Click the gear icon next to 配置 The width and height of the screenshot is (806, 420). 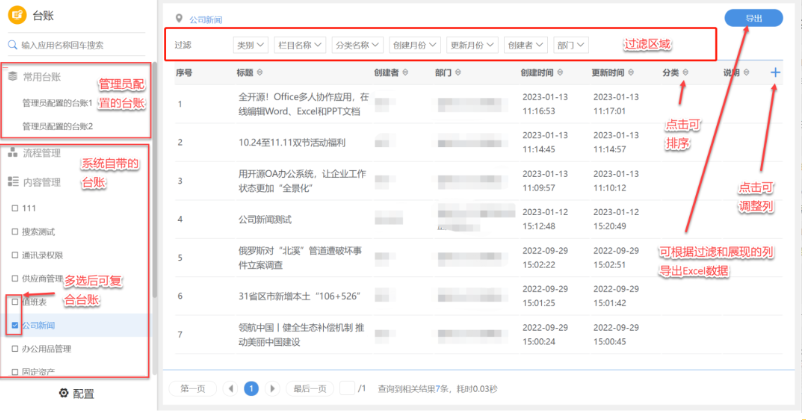pyautogui.click(x=63, y=393)
